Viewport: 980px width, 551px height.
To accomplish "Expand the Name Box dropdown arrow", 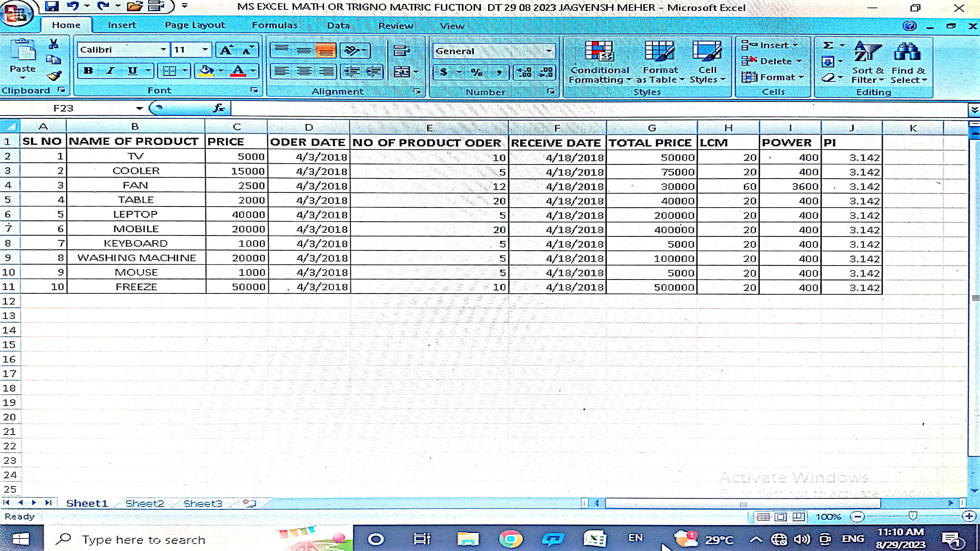I will pos(139,108).
